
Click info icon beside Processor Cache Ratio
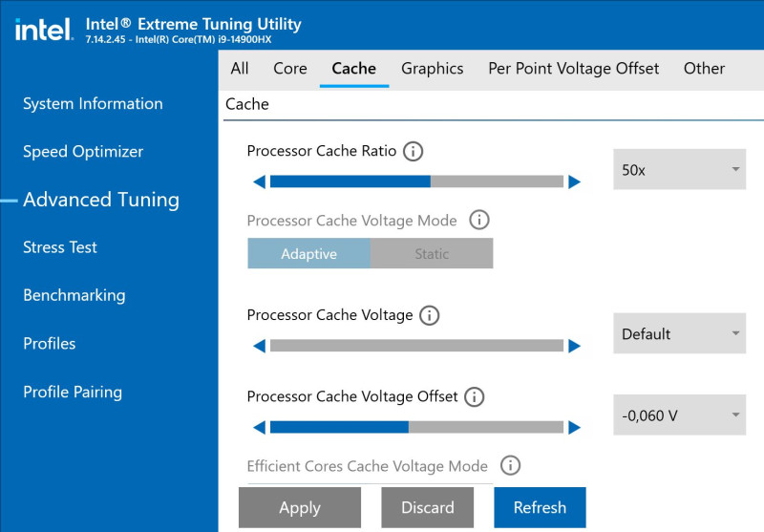click(x=413, y=151)
